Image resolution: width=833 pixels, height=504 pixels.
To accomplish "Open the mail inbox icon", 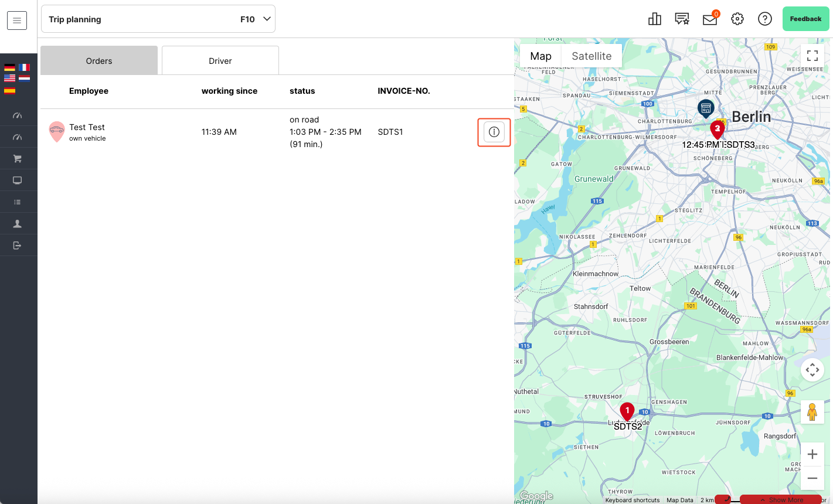I will pyautogui.click(x=710, y=19).
